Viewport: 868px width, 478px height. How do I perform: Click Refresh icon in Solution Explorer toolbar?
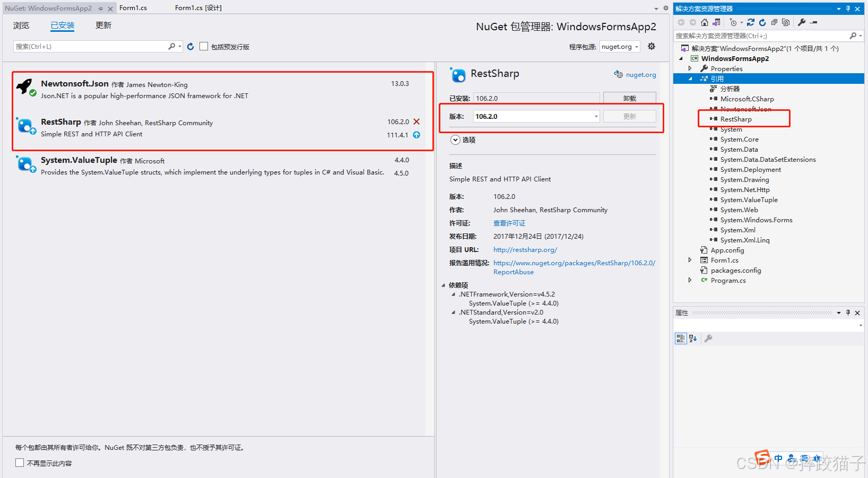[x=762, y=22]
